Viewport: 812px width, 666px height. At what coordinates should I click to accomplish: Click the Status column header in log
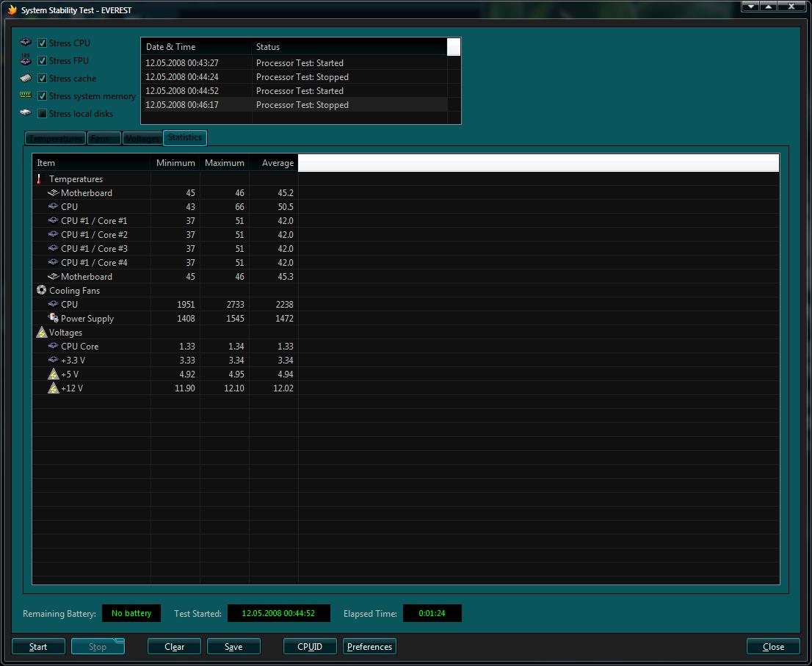coord(349,46)
